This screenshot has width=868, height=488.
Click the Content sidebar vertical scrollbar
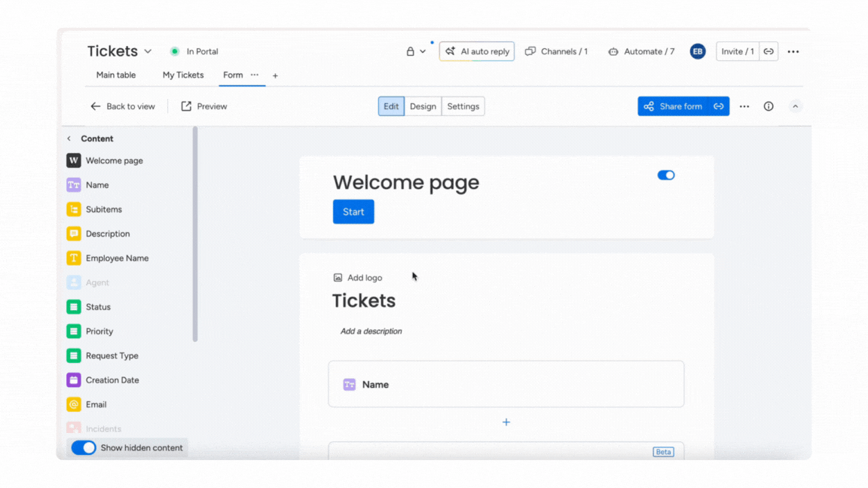tap(195, 235)
